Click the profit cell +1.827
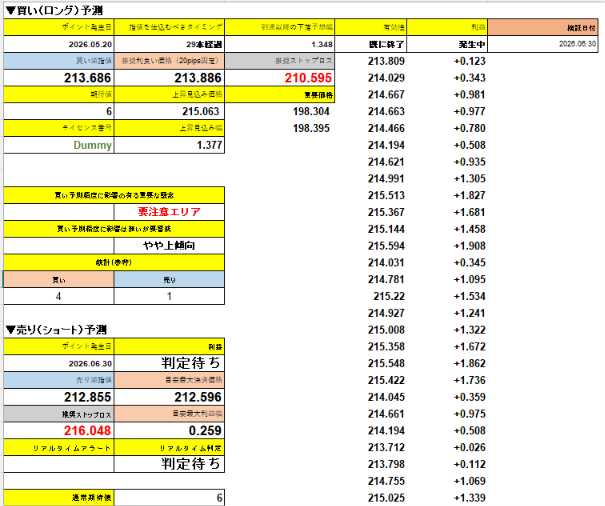 point(470,196)
